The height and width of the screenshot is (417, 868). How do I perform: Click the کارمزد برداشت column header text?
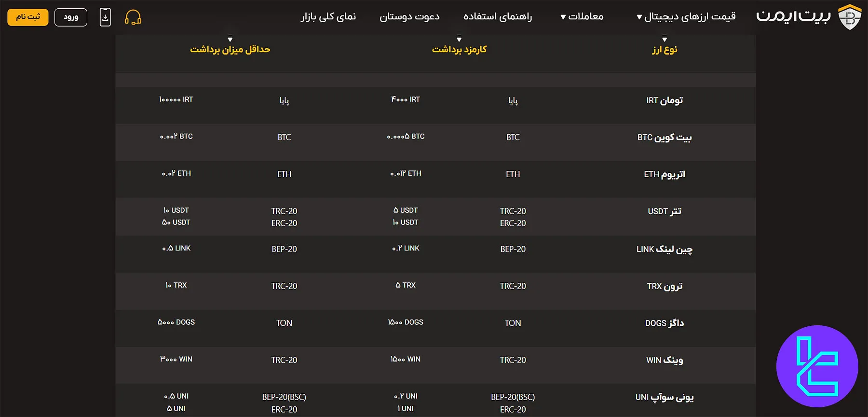(x=459, y=49)
